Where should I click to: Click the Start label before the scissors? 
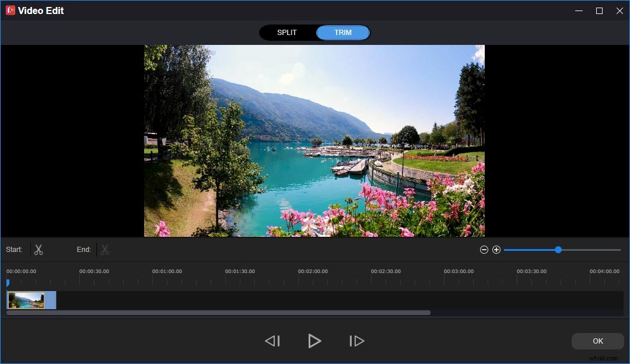pos(14,249)
